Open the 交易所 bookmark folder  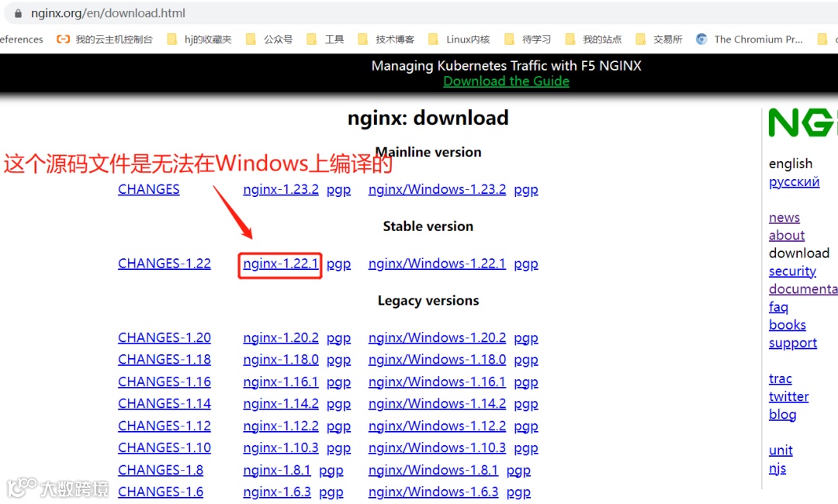659,39
